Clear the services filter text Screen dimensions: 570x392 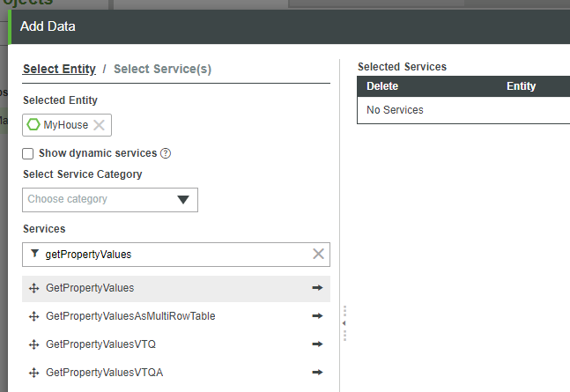click(x=319, y=254)
